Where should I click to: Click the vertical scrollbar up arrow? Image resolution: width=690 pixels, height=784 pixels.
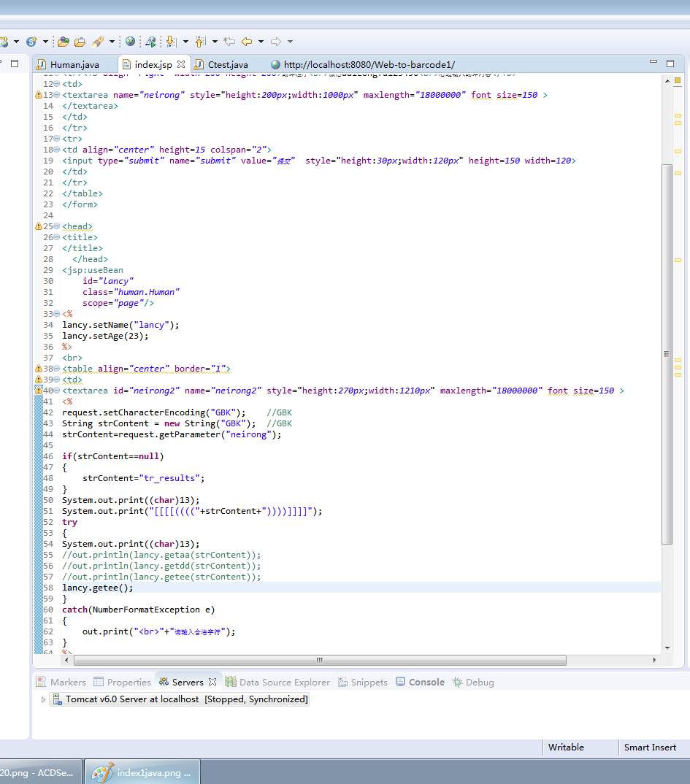pyautogui.click(x=667, y=80)
